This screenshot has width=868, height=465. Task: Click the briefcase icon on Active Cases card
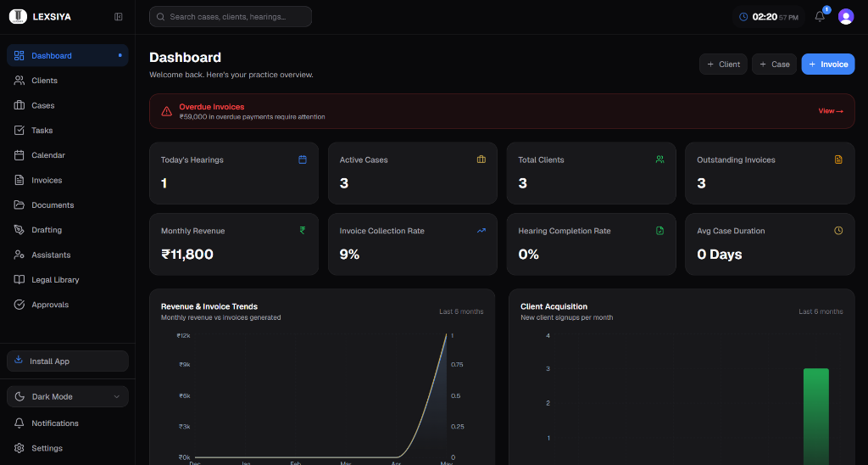(481, 160)
